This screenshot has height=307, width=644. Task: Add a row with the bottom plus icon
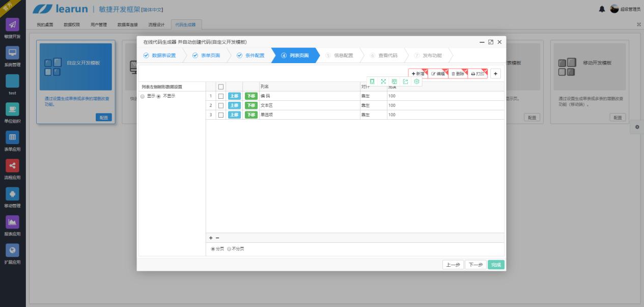[x=211, y=238]
